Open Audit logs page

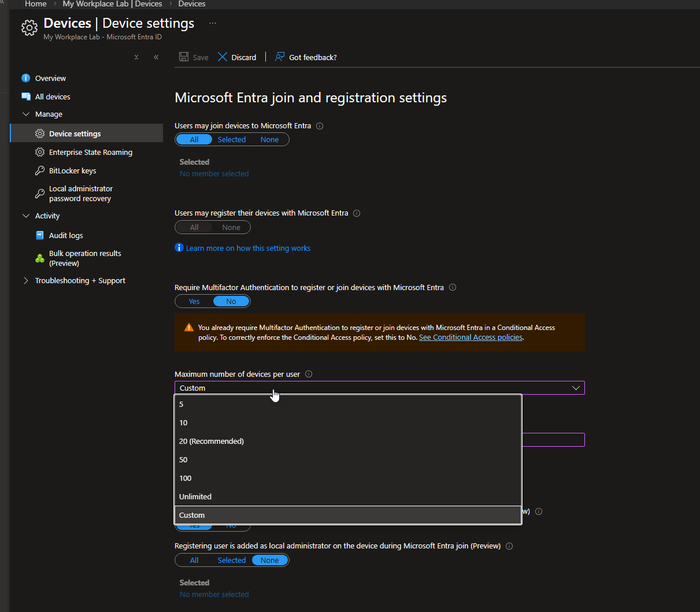pyautogui.click(x=66, y=235)
